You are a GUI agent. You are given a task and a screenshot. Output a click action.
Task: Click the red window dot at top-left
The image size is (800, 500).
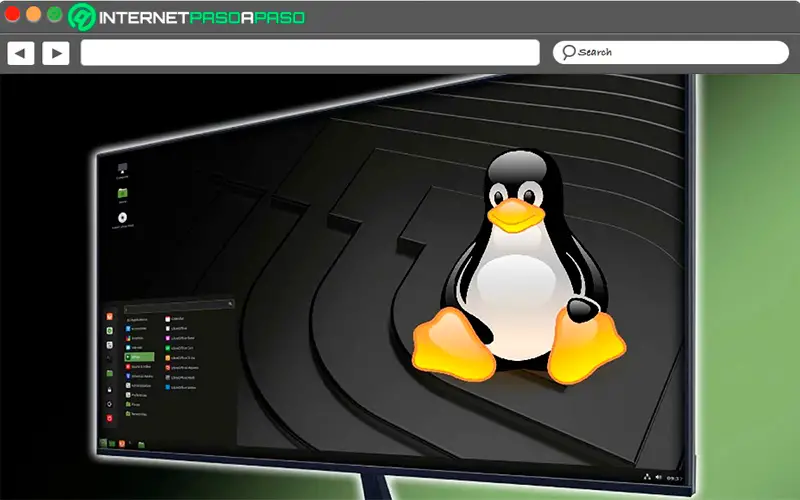[12, 14]
